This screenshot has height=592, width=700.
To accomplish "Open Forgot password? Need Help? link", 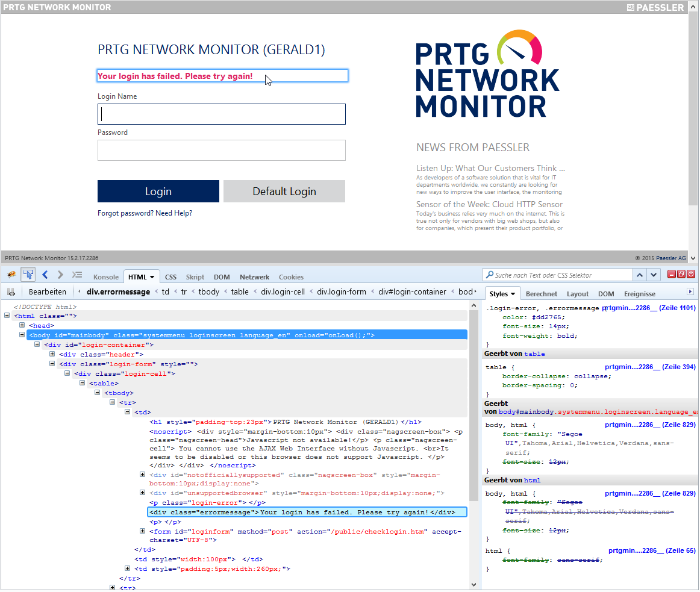I will [145, 213].
